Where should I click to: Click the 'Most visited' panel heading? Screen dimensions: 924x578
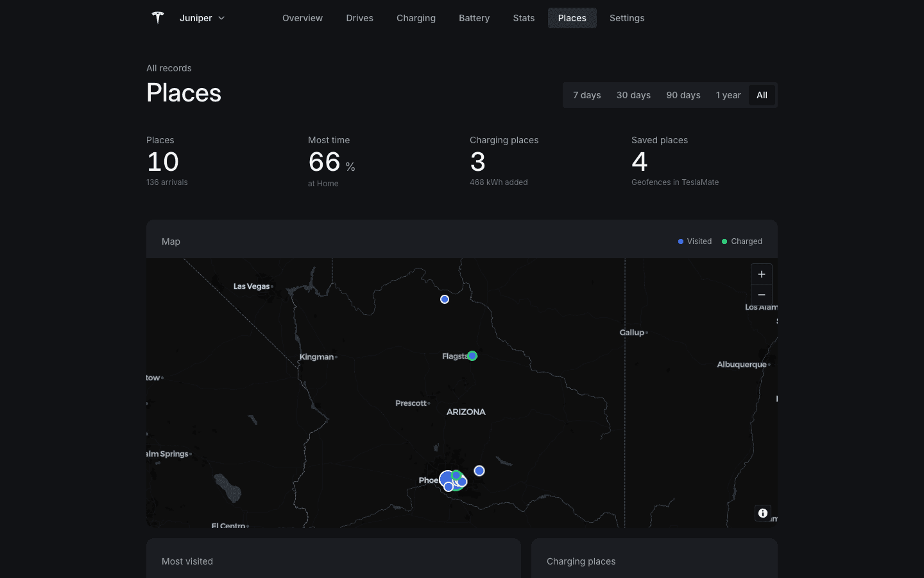pos(187,561)
